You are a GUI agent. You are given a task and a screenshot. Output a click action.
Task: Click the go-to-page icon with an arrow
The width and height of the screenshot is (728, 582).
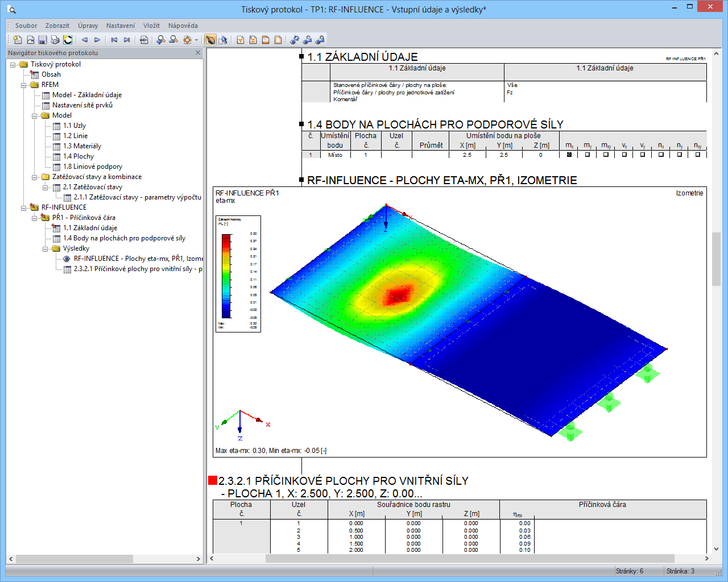click(144, 40)
